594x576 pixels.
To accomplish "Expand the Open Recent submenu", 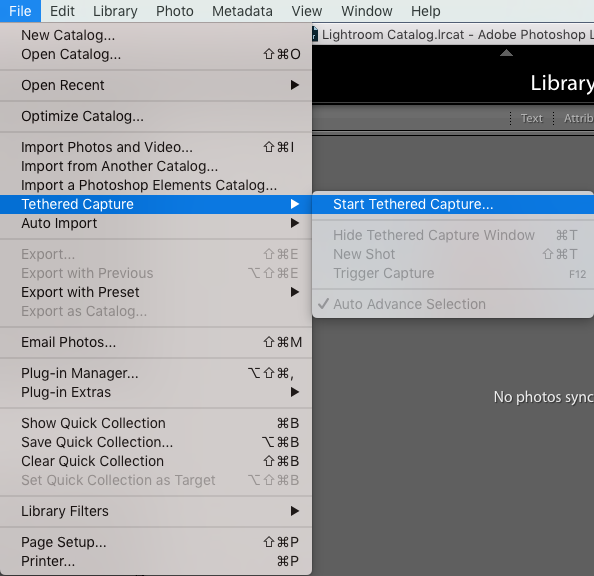I will [156, 85].
